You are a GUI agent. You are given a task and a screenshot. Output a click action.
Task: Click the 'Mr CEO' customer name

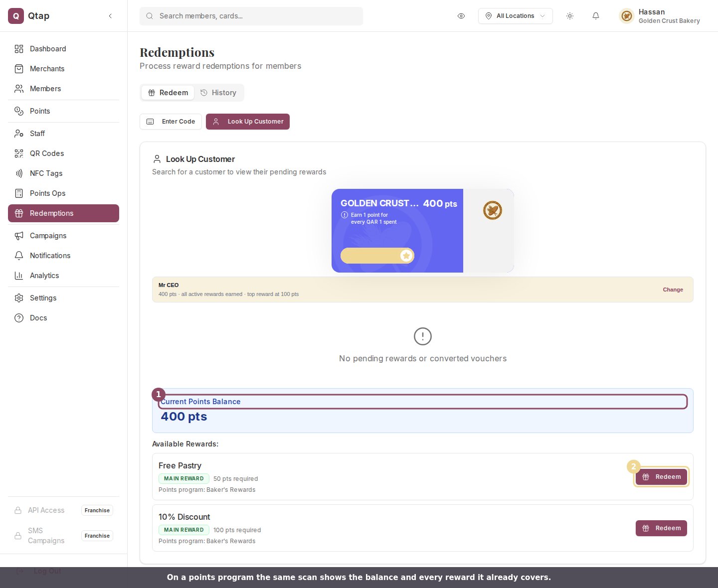pyautogui.click(x=169, y=285)
